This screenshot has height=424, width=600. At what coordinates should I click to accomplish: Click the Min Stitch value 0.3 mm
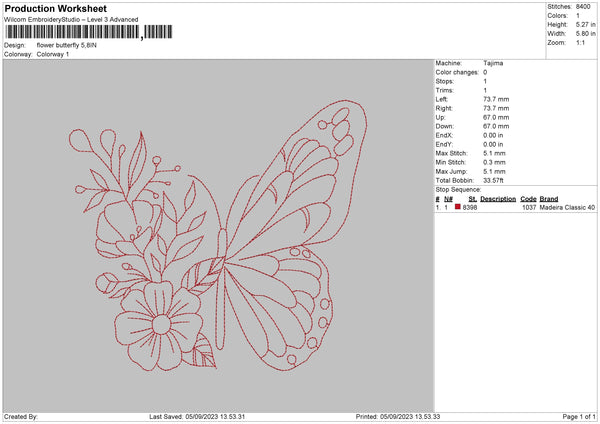pyautogui.click(x=494, y=163)
